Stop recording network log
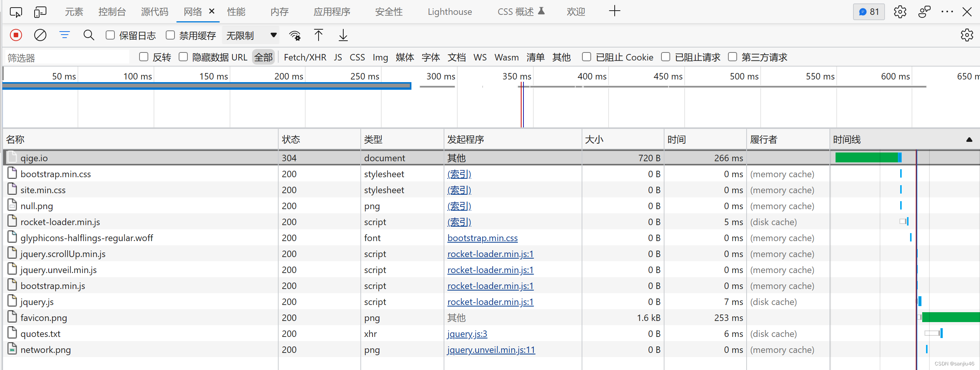This screenshot has height=370, width=980. click(x=16, y=35)
